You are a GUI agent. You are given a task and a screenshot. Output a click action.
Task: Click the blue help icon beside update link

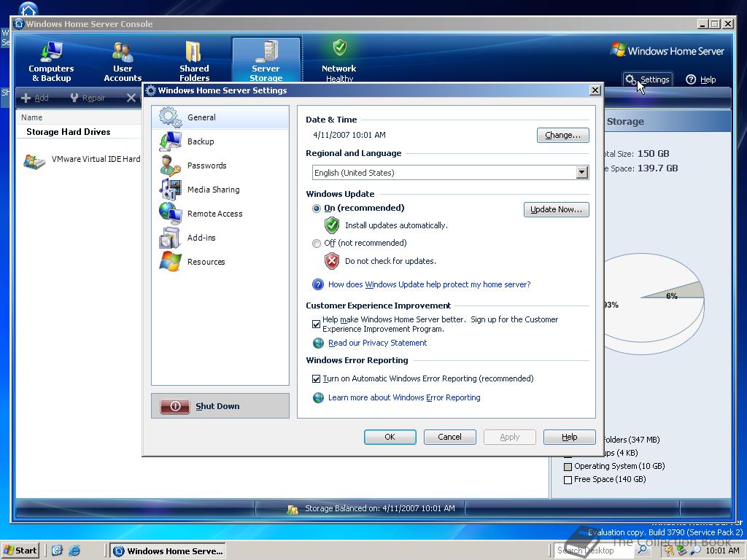(318, 284)
